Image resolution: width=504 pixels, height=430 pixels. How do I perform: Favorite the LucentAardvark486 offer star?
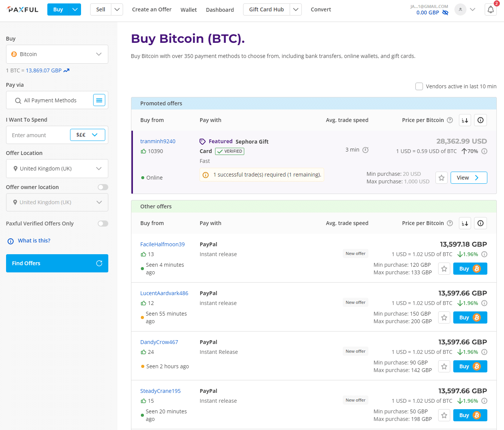(444, 317)
